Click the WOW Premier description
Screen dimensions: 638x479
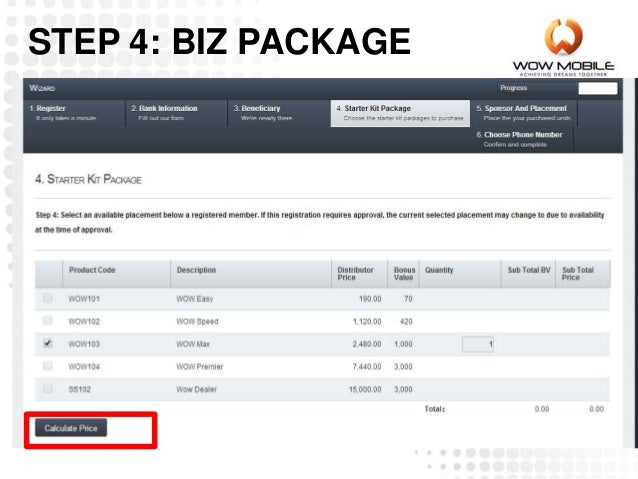click(x=200, y=367)
